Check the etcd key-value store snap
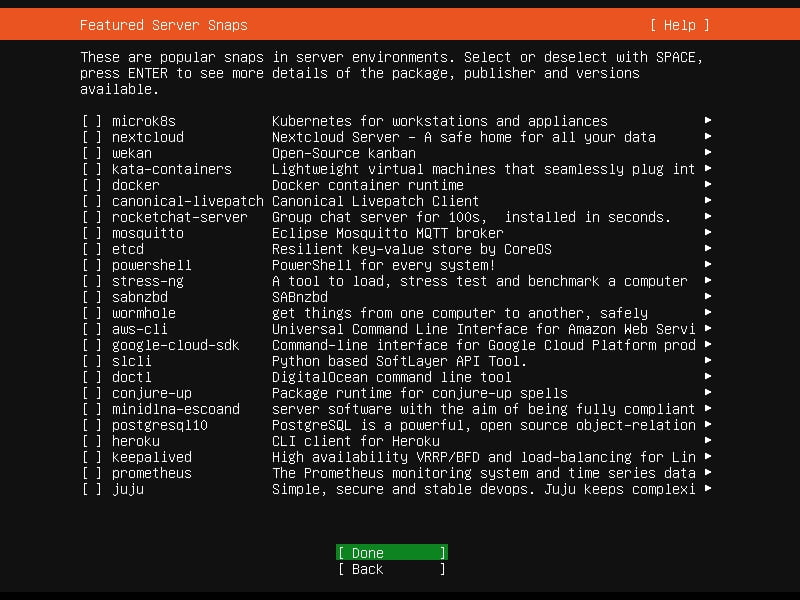 click(x=91, y=249)
